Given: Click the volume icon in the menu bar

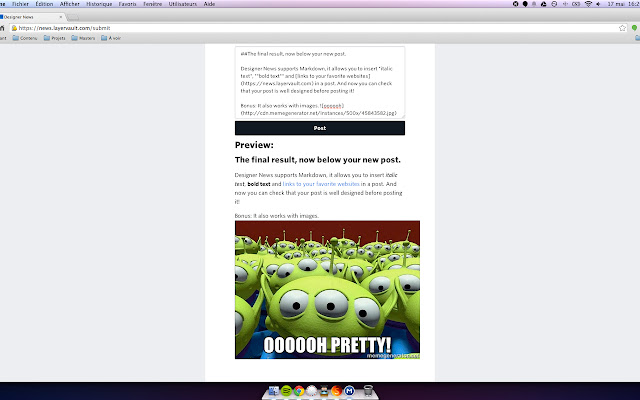Looking at the screenshot, I should pyautogui.click(x=598, y=4).
